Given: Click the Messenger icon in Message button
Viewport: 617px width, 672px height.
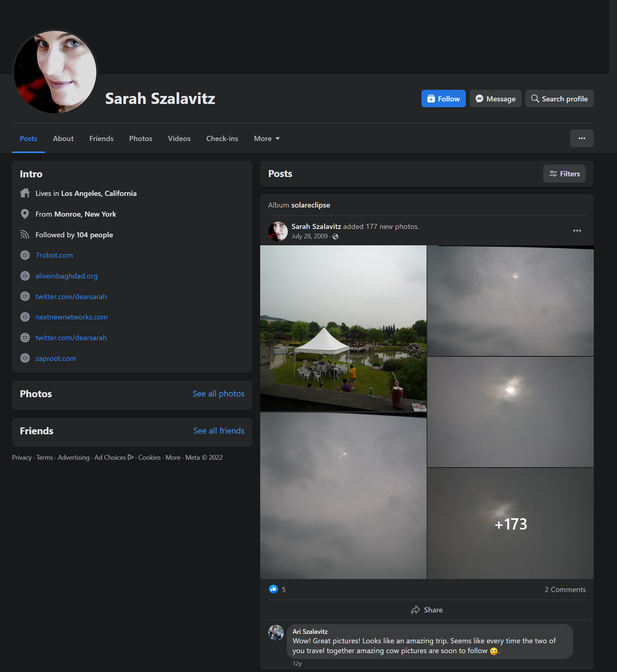Looking at the screenshot, I should [479, 98].
